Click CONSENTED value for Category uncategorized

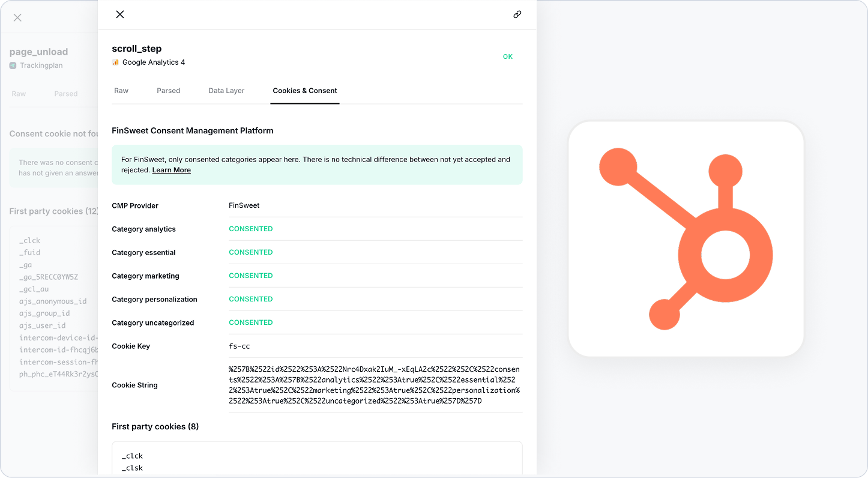coord(251,322)
